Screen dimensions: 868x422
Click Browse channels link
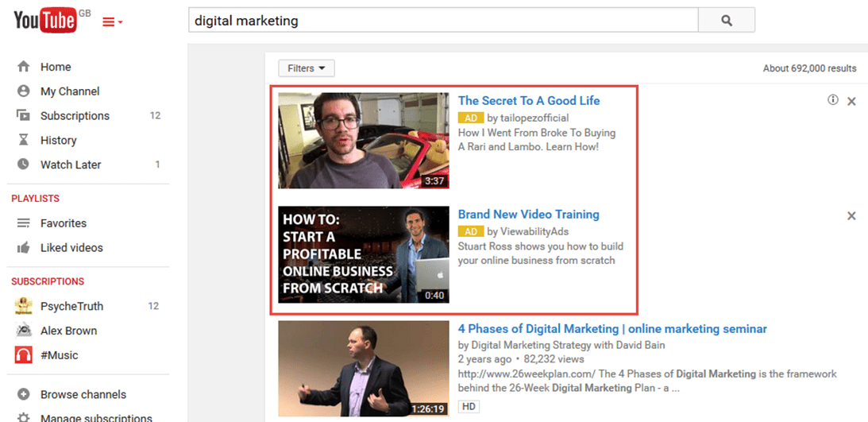pos(83,395)
